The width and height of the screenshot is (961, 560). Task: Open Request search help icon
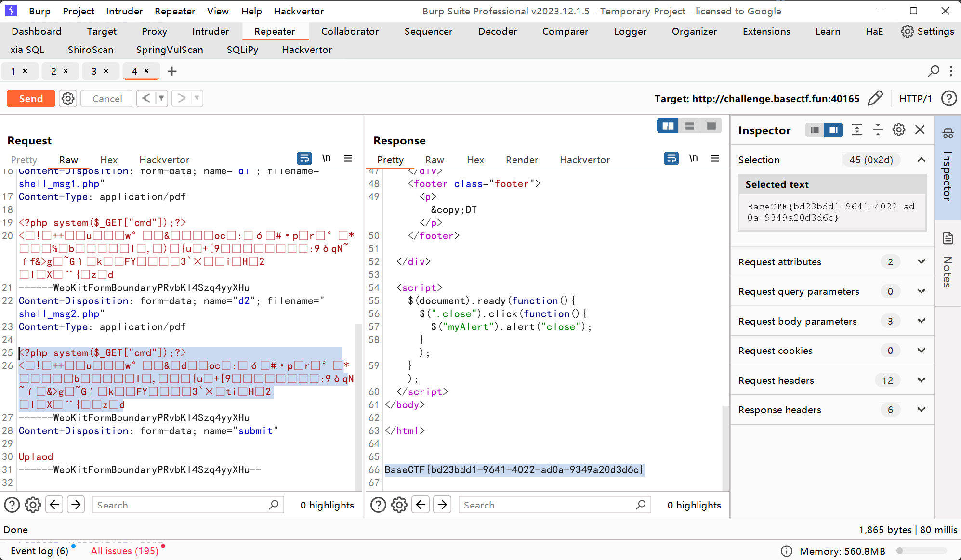tap(12, 505)
